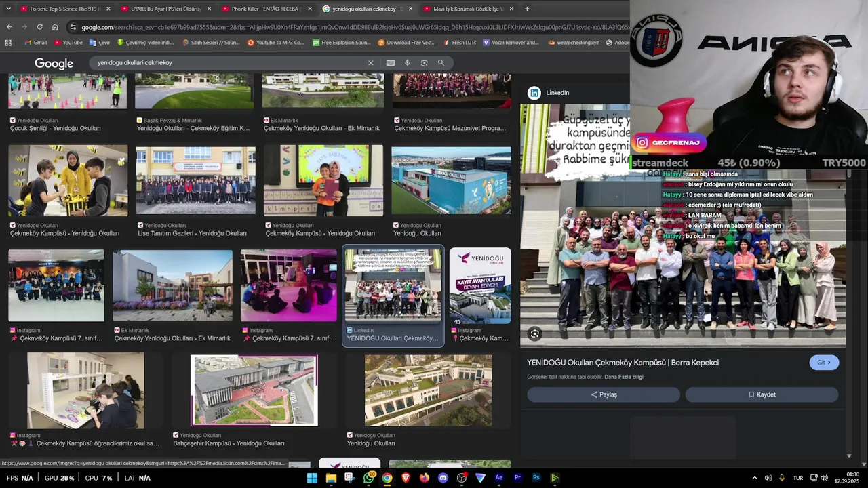Close the Phonk Killer tab
868x488 pixels.
click(310, 9)
